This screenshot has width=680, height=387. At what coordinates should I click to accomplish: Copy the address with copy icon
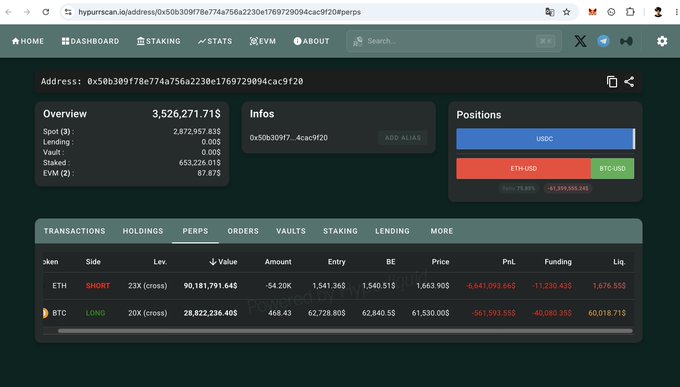[x=612, y=82]
